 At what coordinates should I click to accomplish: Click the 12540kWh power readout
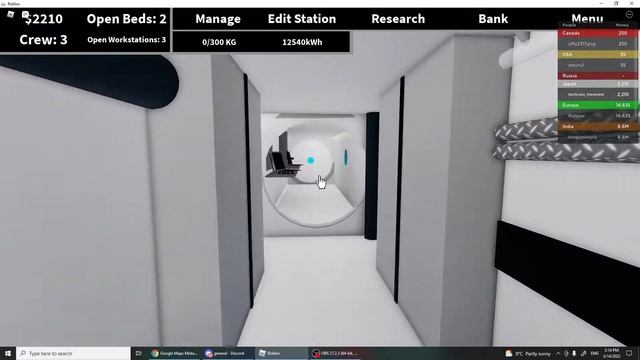coord(302,42)
